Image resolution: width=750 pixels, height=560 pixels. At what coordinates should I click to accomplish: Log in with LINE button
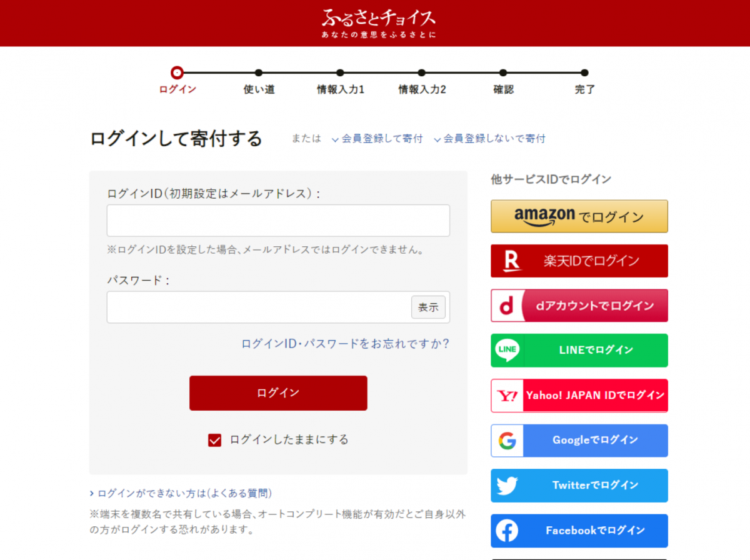pos(579,350)
